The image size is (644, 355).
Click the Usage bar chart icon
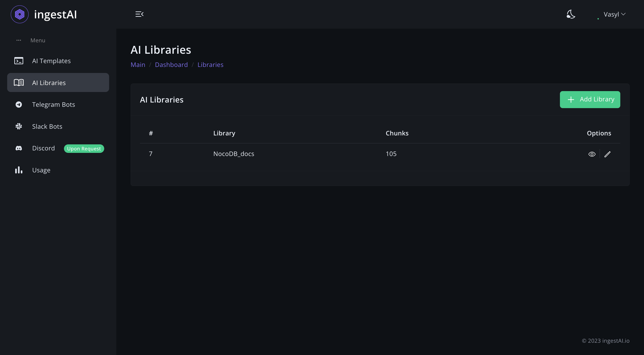point(19,170)
